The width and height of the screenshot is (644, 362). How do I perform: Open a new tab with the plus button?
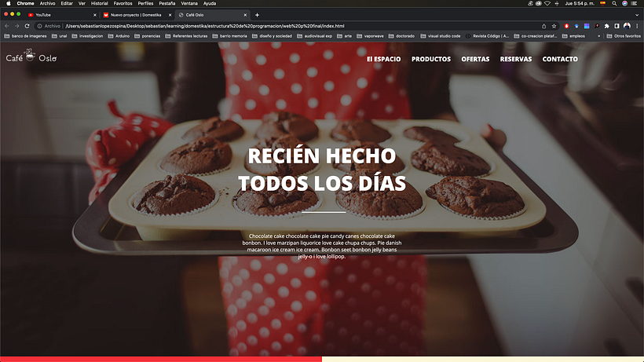(x=257, y=15)
